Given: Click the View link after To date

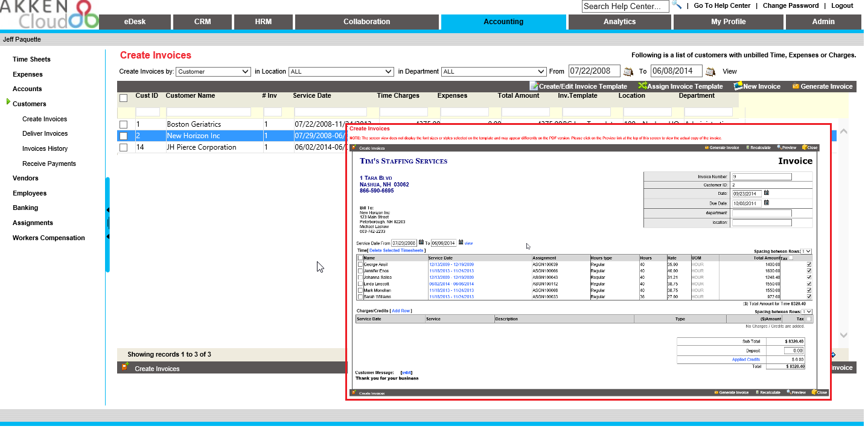Looking at the screenshot, I should [730, 71].
